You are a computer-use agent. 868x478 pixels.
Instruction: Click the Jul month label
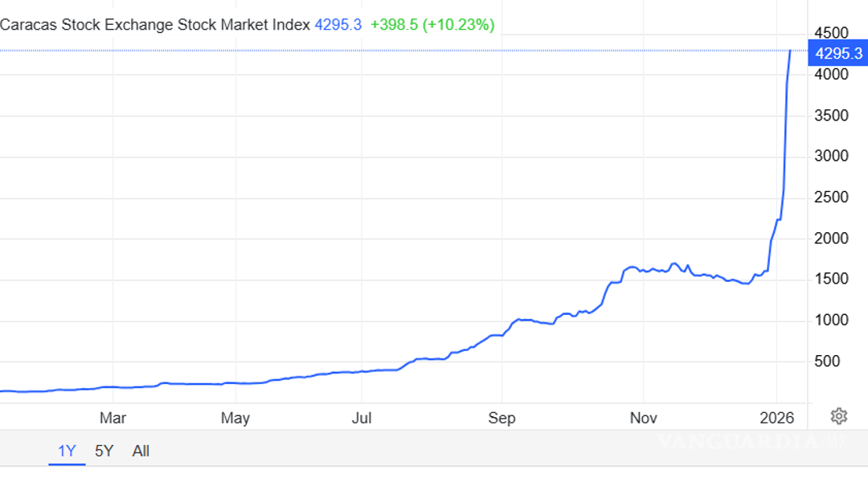pyautogui.click(x=362, y=418)
